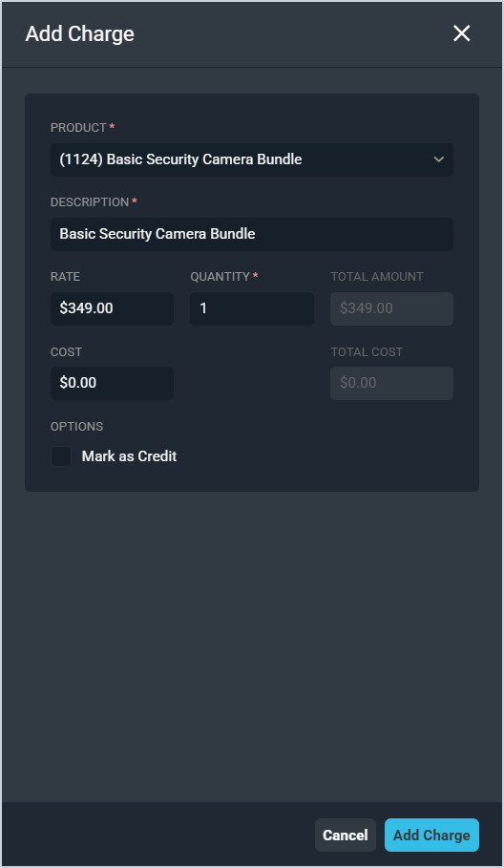This screenshot has width=504, height=868.
Task: Cancel adding the charge
Action: coord(346,835)
